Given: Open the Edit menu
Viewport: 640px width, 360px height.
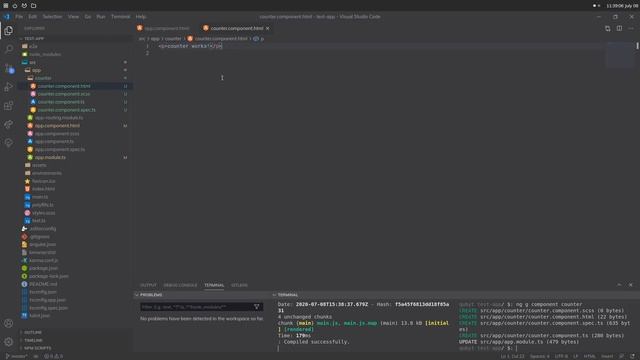Looking at the screenshot, I should tap(33, 17).
